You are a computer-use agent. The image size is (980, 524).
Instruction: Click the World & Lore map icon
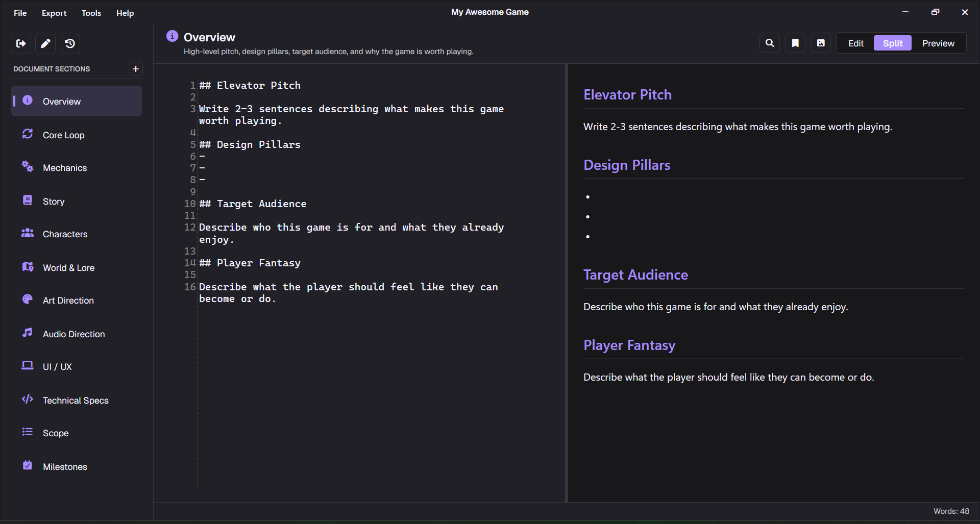[28, 267]
